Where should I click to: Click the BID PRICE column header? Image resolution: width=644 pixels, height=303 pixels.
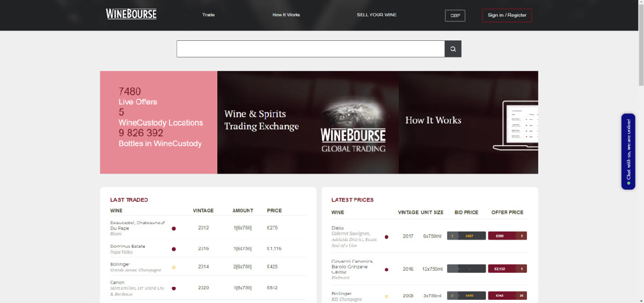[x=466, y=212]
